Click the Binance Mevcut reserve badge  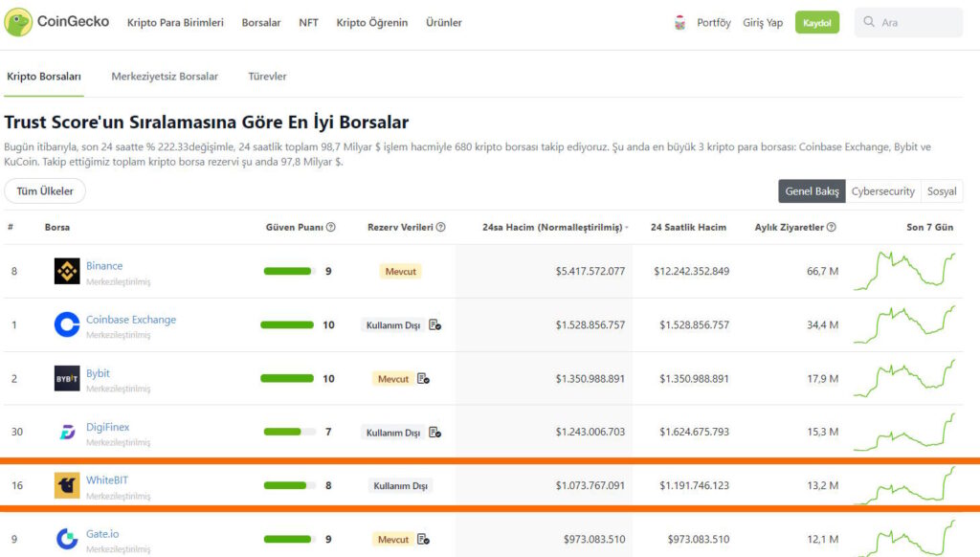pos(401,271)
